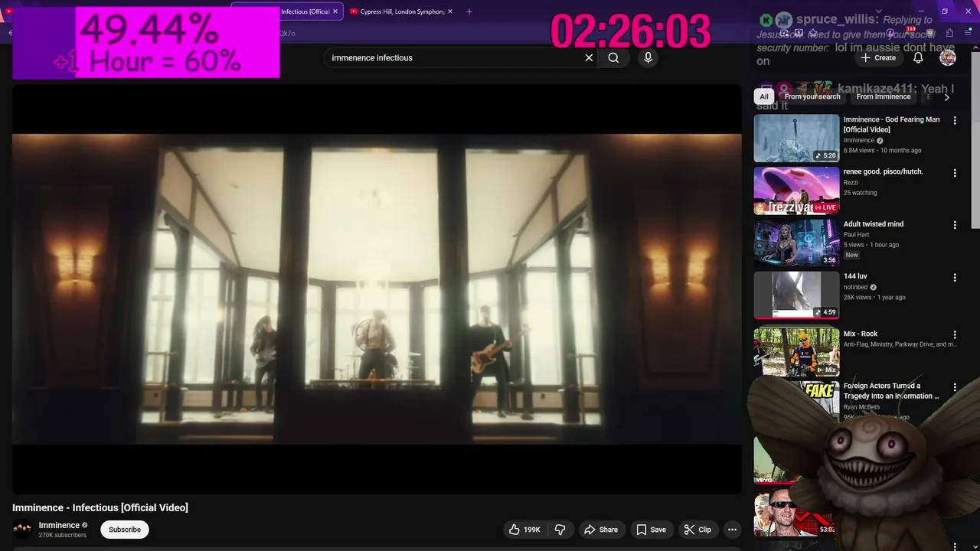
Task: Click the Adult twisted mind thumbnail
Action: click(x=796, y=243)
